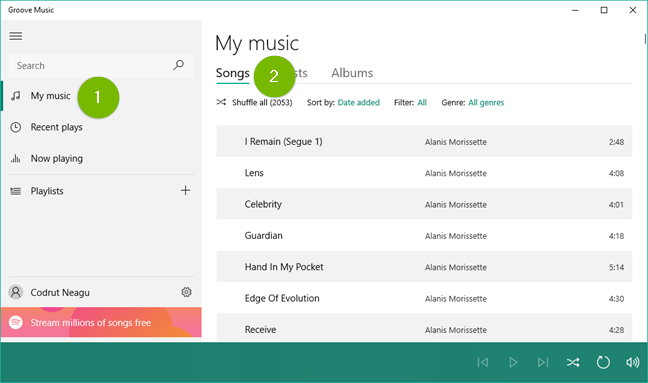Skip to the next track
The image size is (648, 383).
(x=543, y=362)
